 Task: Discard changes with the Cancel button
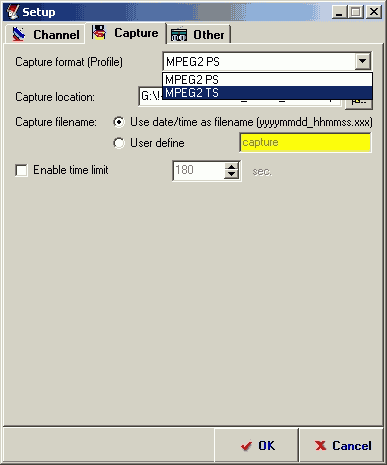[x=342, y=445]
